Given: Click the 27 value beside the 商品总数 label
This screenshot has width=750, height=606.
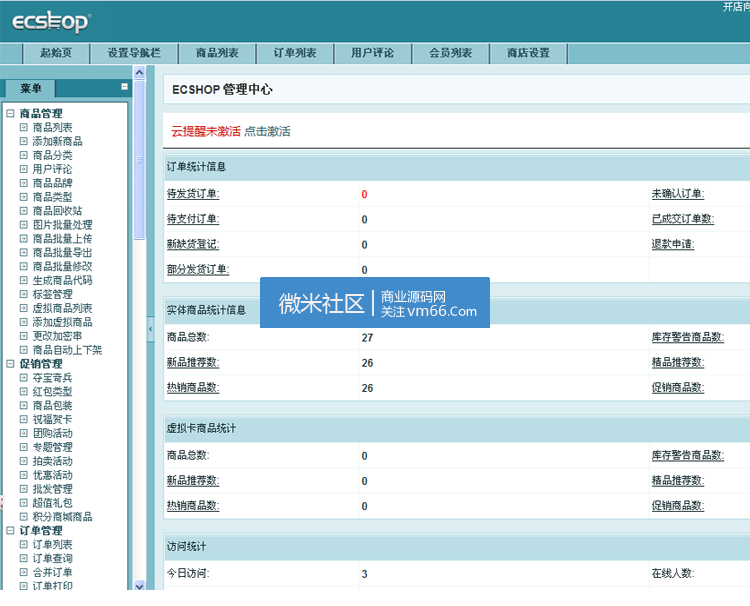Looking at the screenshot, I should point(367,338).
